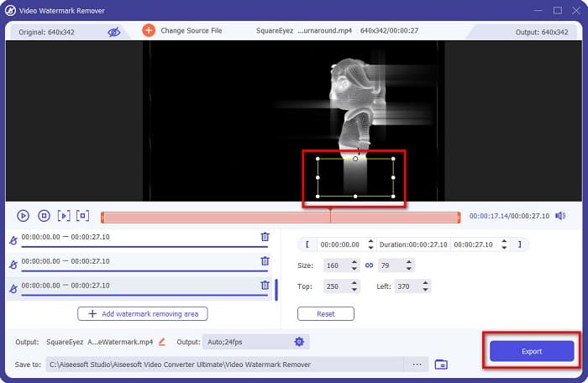Increase the start time with the up arrow
Screen dimensions: 588x383
[370, 241]
